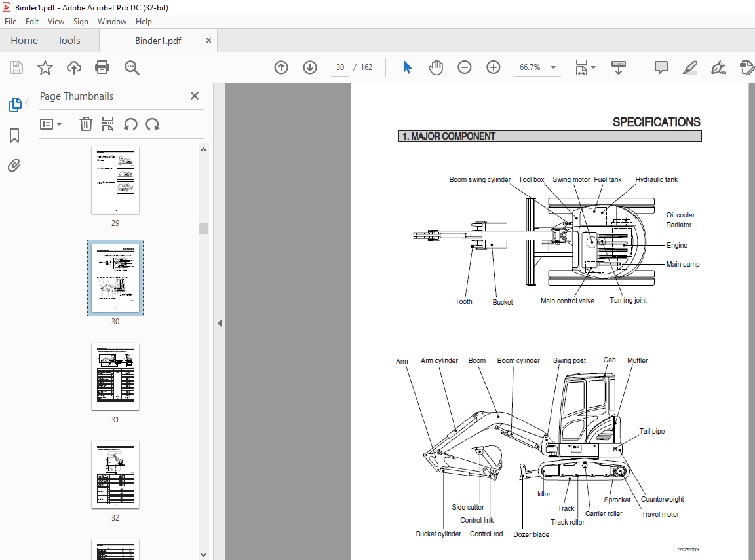
Task: Click the "Hydraulic tank" diagram label
Action: coord(656,180)
